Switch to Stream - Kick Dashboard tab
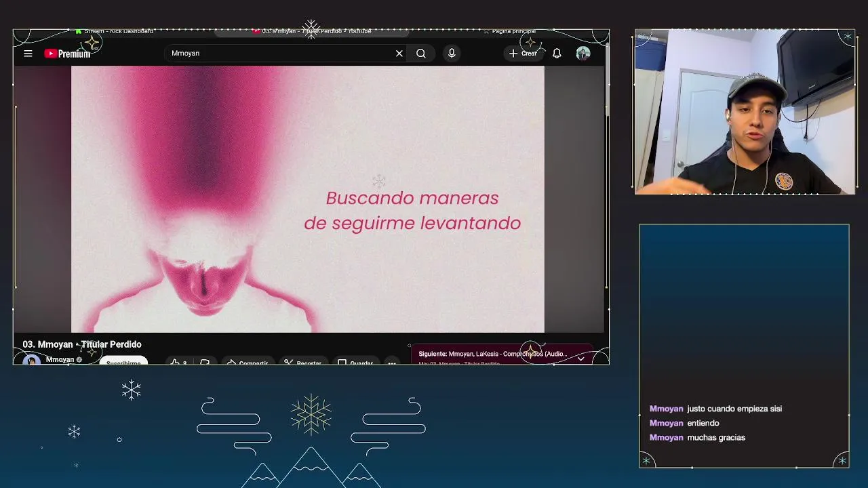Image resolution: width=868 pixels, height=488 pixels. pyautogui.click(x=115, y=31)
